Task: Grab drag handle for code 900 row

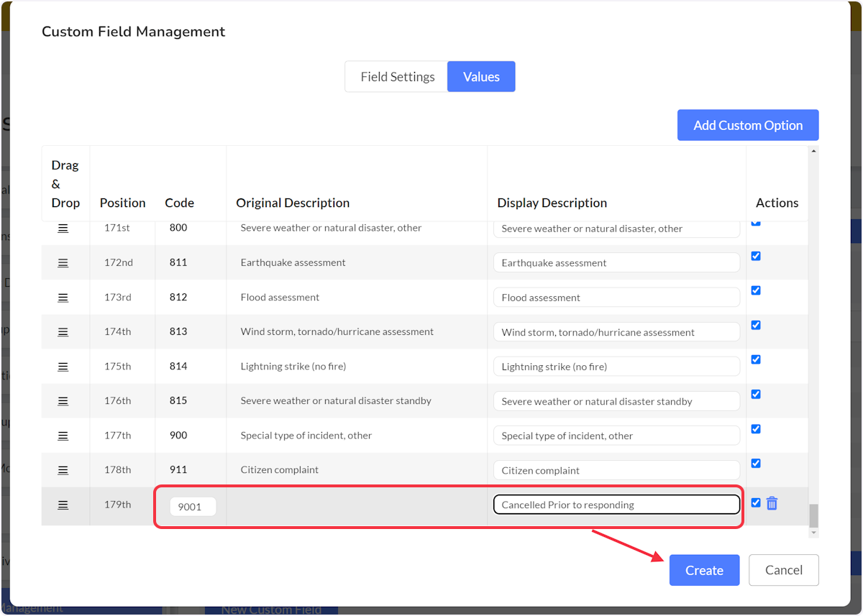Action: [x=63, y=436]
